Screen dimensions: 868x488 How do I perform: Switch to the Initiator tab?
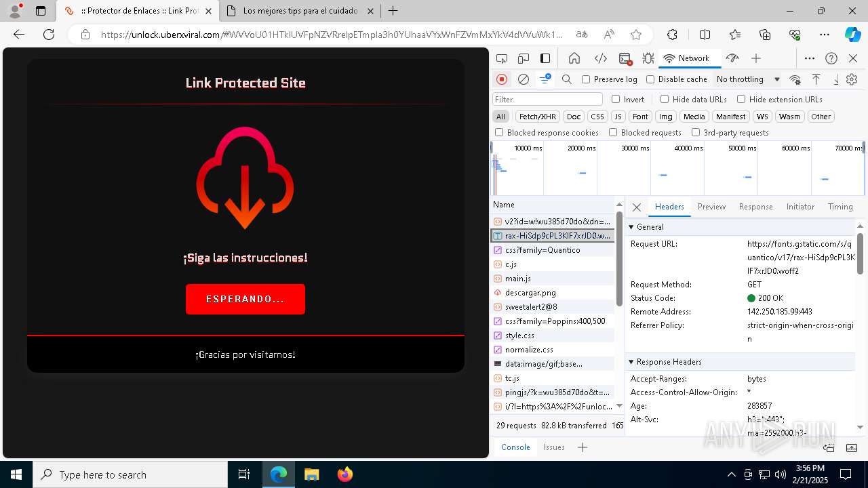pyautogui.click(x=800, y=207)
